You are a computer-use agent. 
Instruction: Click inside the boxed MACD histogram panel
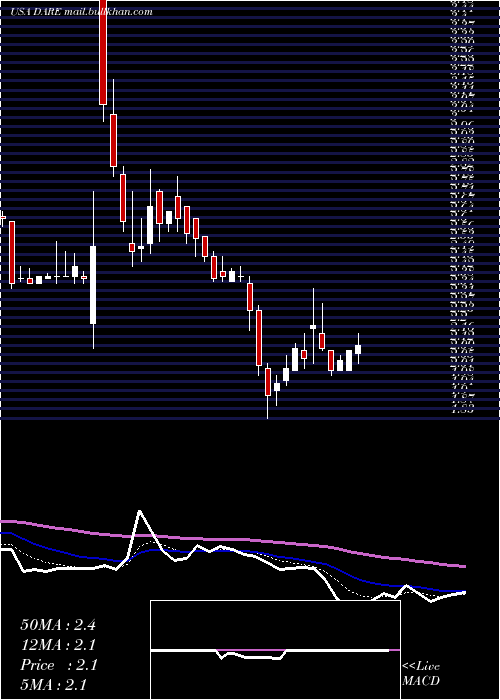point(275,650)
